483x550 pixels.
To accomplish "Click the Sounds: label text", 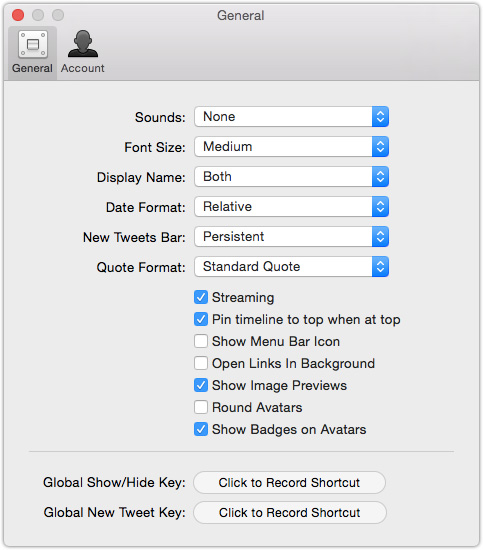I will pyautogui.click(x=160, y=118).
